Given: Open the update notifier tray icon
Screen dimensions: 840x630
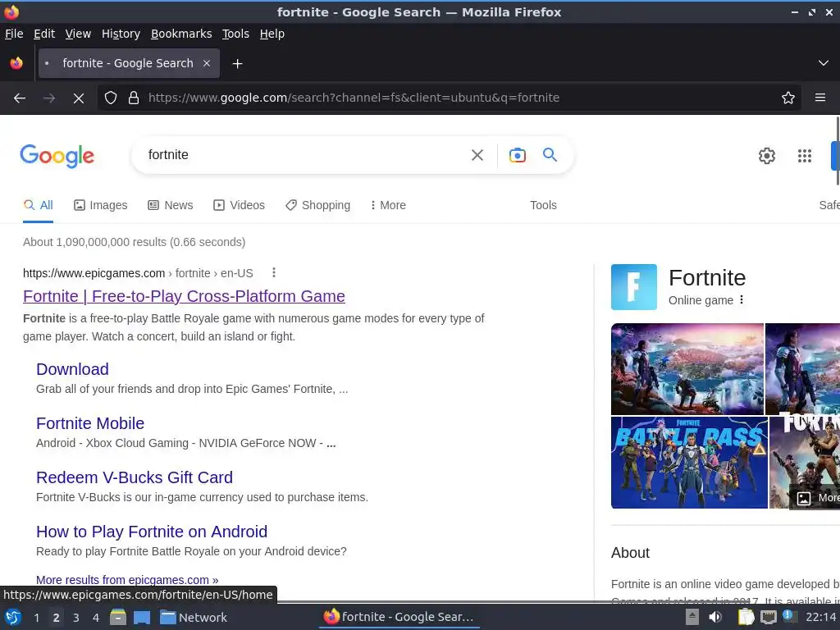Looking at the screenshot, I should pos(788,616).
